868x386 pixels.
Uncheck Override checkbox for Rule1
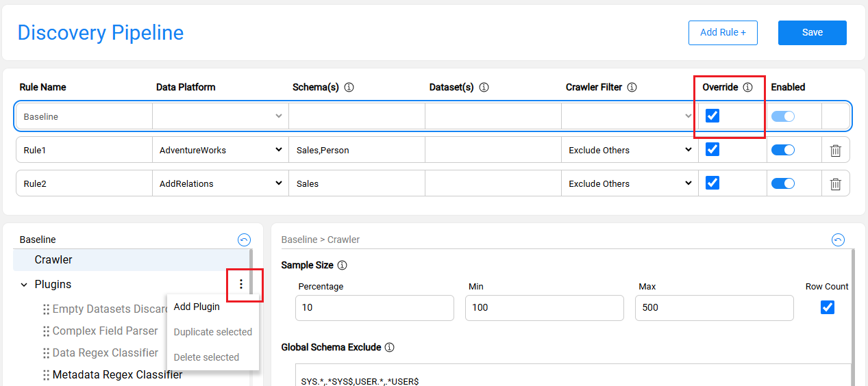[712, 149]
